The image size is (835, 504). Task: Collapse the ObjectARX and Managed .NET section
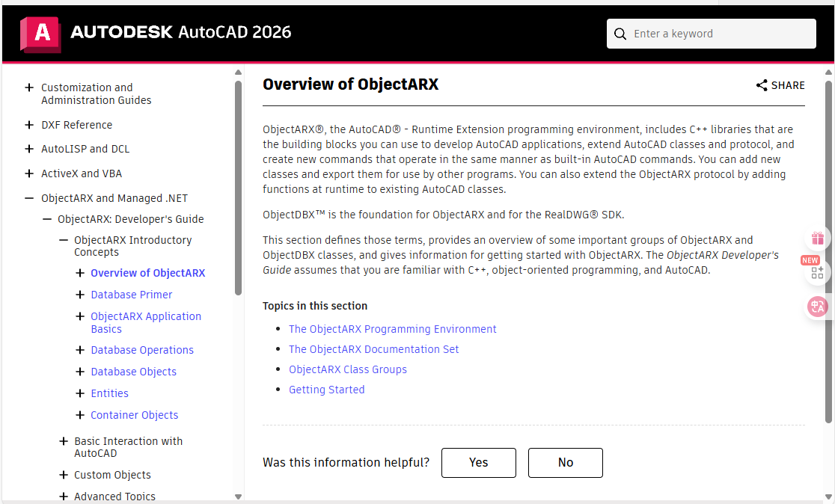pyautogui.click(x=28, y=197)
